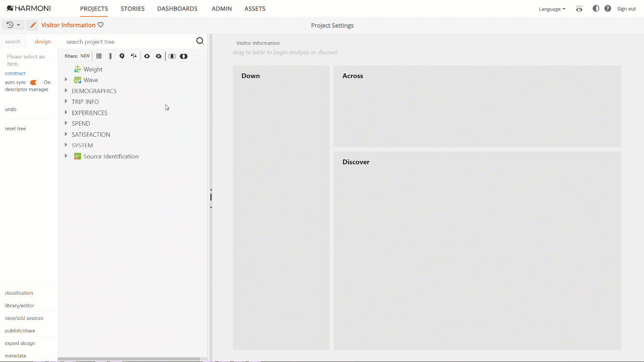Open the STORIES menu
The width and height of the screenshot is (644, 362).
point(132,9)
